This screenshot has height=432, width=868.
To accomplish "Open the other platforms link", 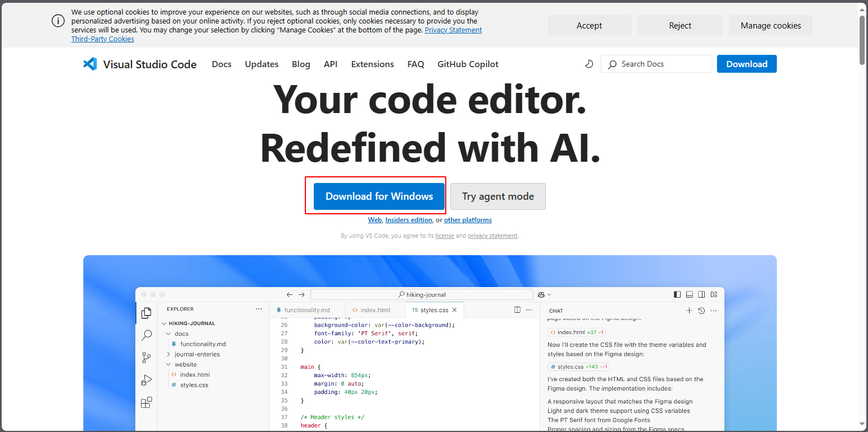I will point(468,220).
